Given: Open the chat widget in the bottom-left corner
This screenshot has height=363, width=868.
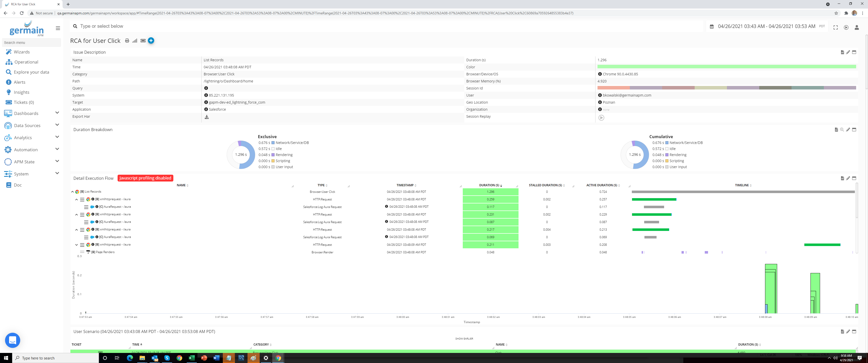Looking at the screenshot, I should [12, 341].
